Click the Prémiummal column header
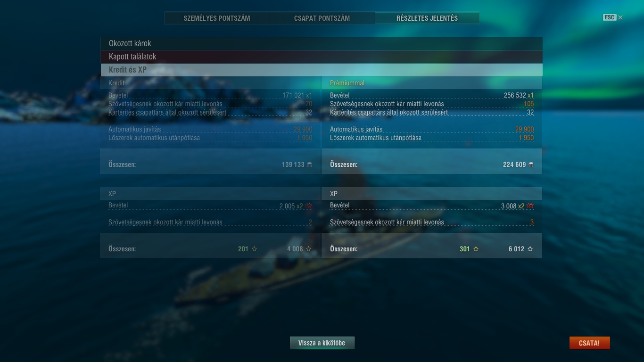Viewport: 644px width, 362px height. (x=347, y=83)
